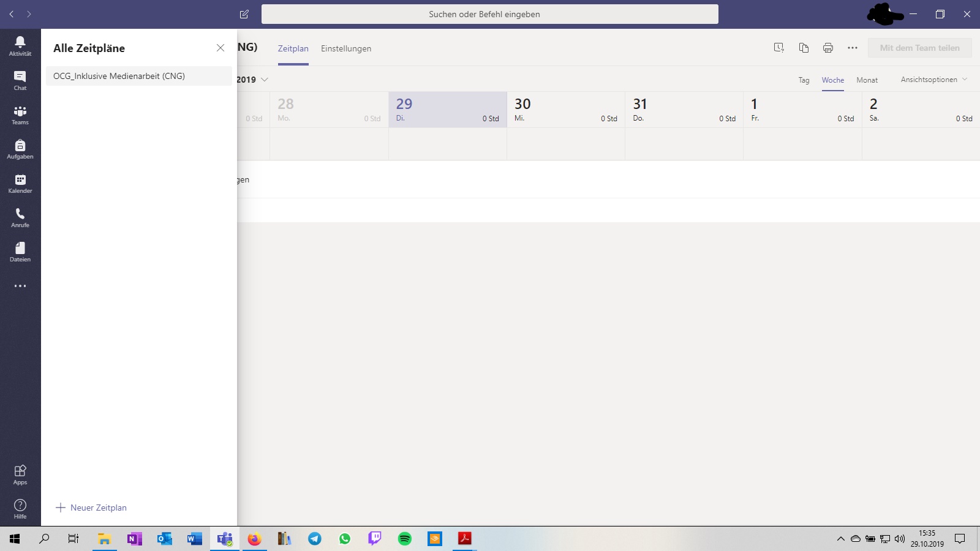This screenshot has height=551, width=980.
Task: Show more apps via sidebar ellipsis
Action: (20, 286)
